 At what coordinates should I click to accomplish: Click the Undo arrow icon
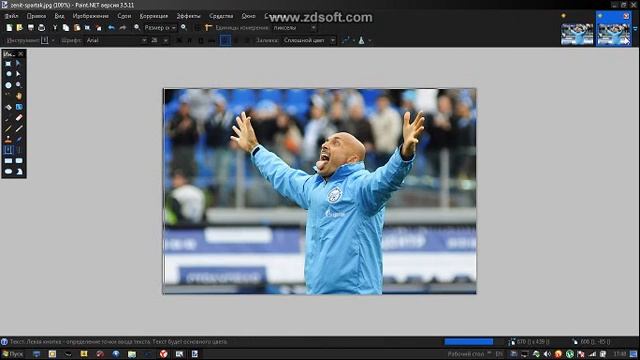tap(111, 28)
